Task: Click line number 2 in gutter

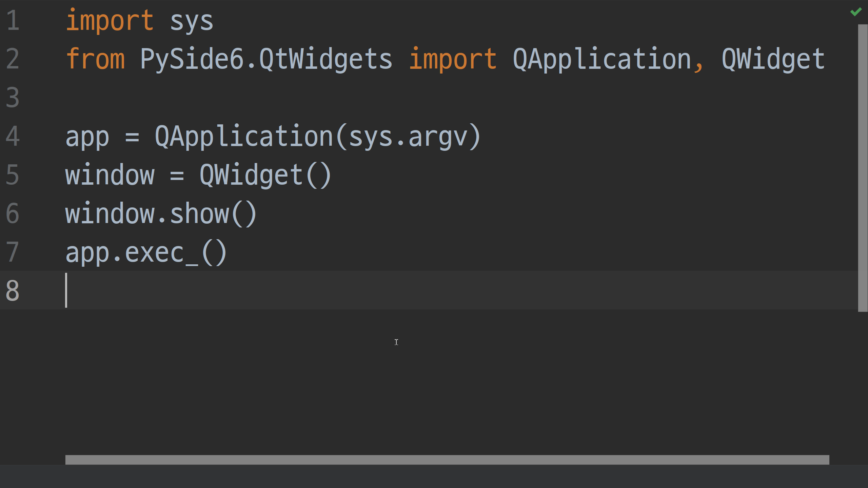Action: point(13,59)
